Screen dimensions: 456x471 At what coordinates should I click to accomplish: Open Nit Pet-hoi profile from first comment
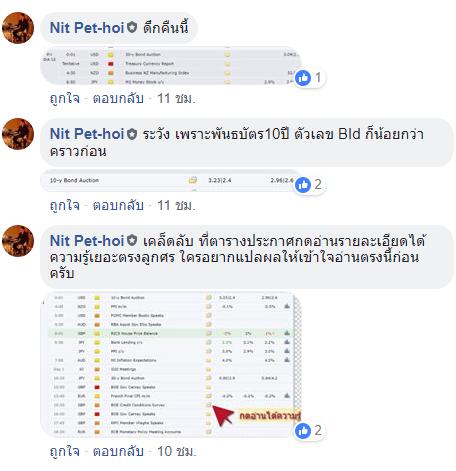pos(87,28)
